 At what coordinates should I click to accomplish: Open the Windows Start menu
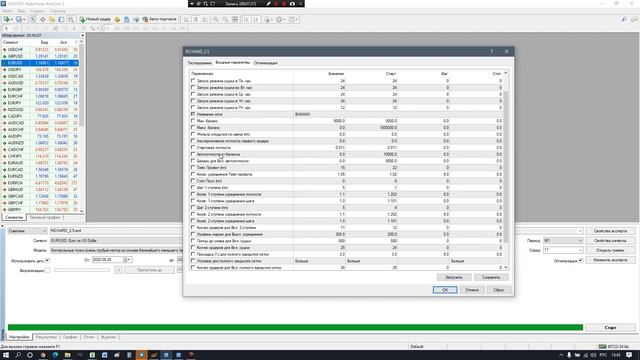click(x=6, y=355)
